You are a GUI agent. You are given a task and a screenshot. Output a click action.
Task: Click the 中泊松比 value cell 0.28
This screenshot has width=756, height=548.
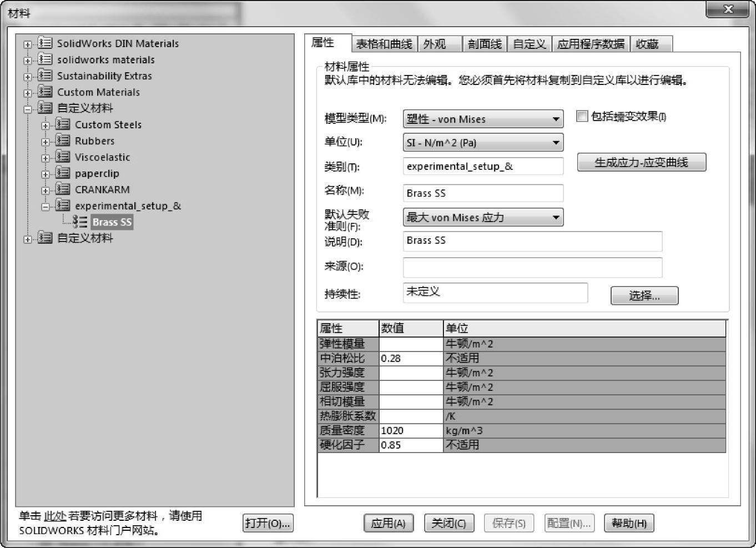pos(411,358)
